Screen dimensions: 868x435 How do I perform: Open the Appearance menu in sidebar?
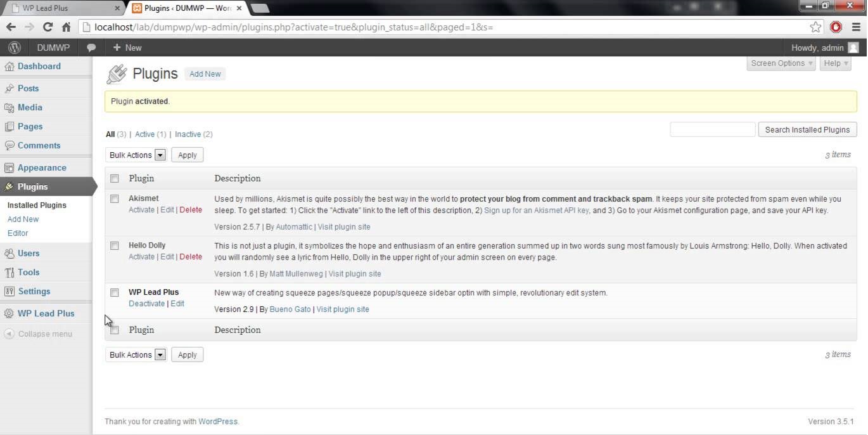(42, 168)
